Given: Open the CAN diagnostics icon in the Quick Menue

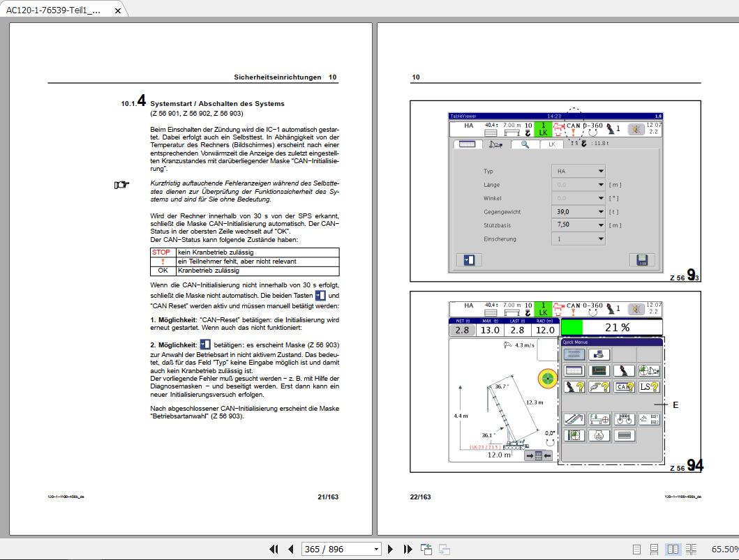Looking at the screenshot, I should click(x=624, y=387).
